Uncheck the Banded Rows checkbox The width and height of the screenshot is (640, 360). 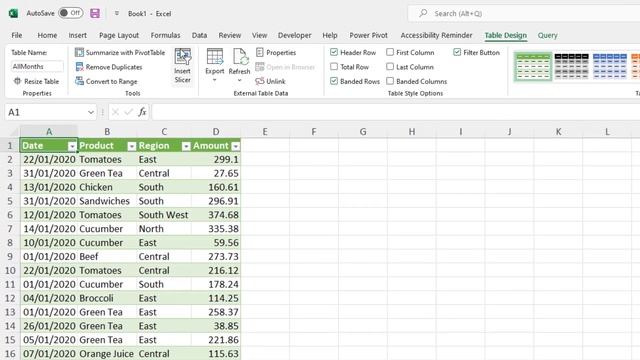tap(334, 81)
